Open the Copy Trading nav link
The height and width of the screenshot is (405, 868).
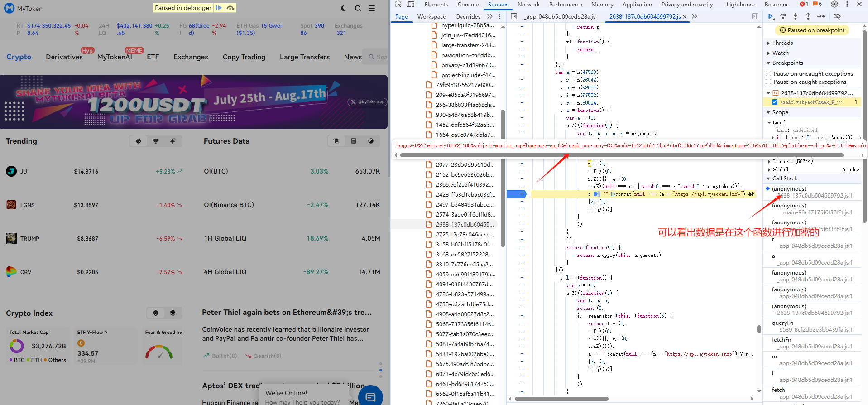pos(244,57)
